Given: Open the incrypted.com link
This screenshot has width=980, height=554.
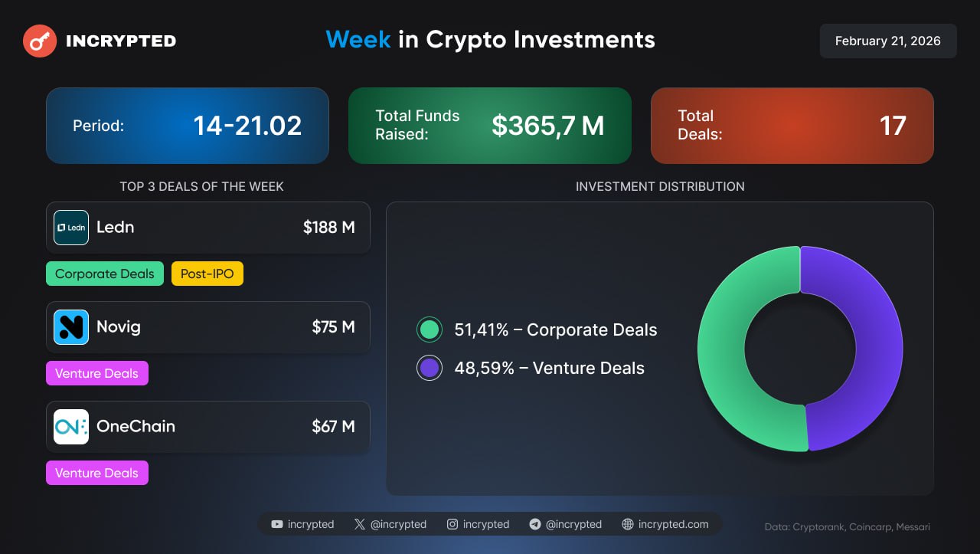Looking at the screenshot, I should tap(673, 524).
